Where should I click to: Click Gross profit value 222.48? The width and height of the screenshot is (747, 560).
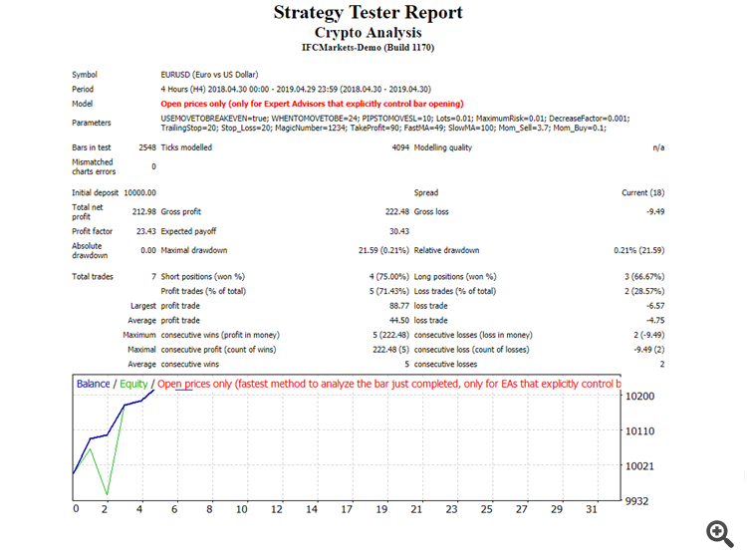[x=397, y=212]
